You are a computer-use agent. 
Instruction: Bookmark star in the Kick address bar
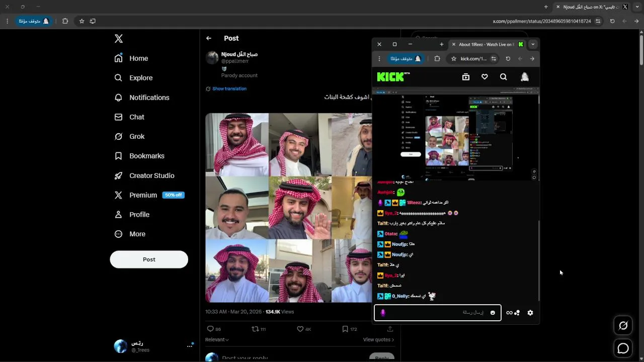coord(453,59)
